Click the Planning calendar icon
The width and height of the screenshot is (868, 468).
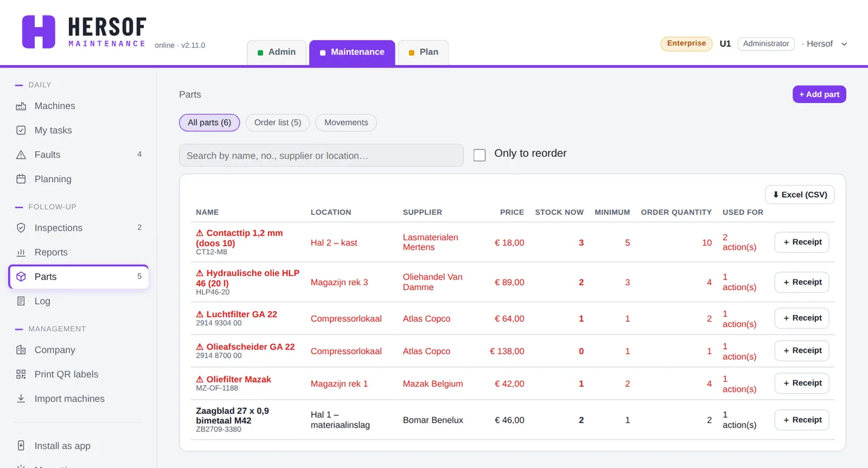coord(21,179)
